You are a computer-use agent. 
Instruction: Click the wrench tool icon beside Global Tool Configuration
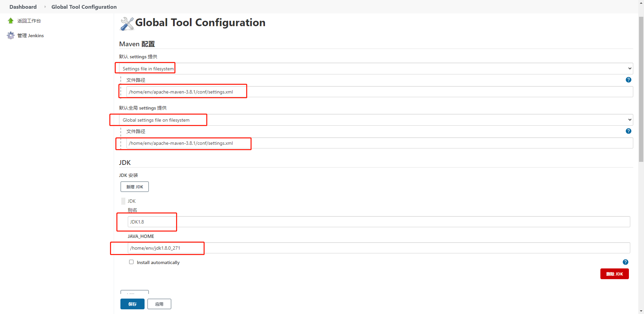127,23
